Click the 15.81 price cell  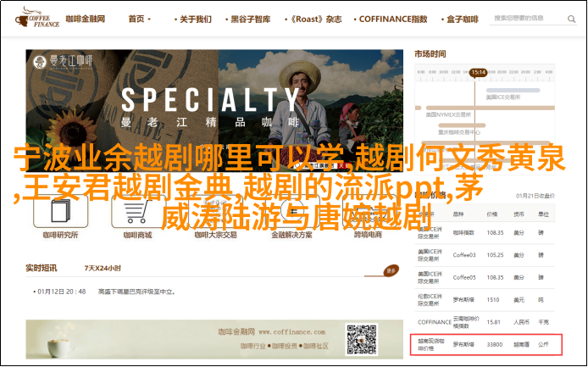tap(493, 322)
